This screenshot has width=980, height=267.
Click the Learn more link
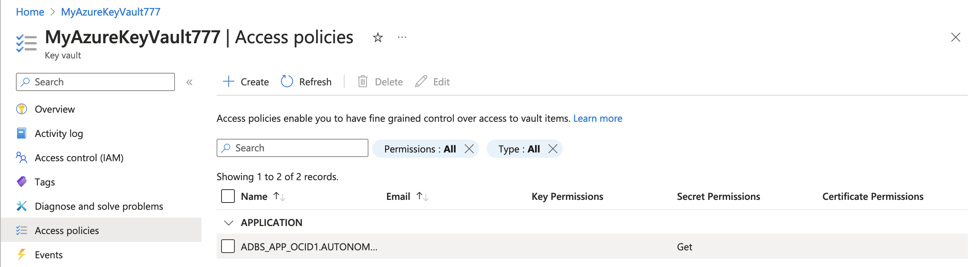pos(597,118)
